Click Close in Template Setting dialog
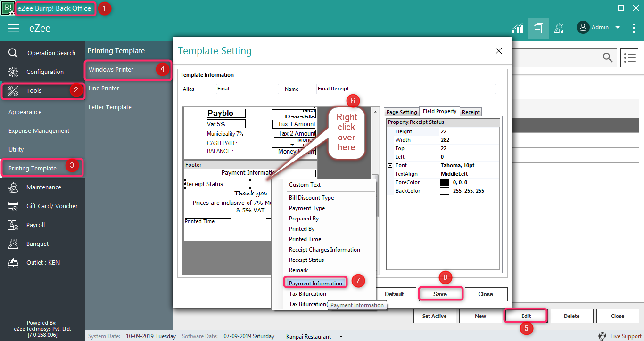This screenshot has height=341, width=644. [x=486, y=294]
